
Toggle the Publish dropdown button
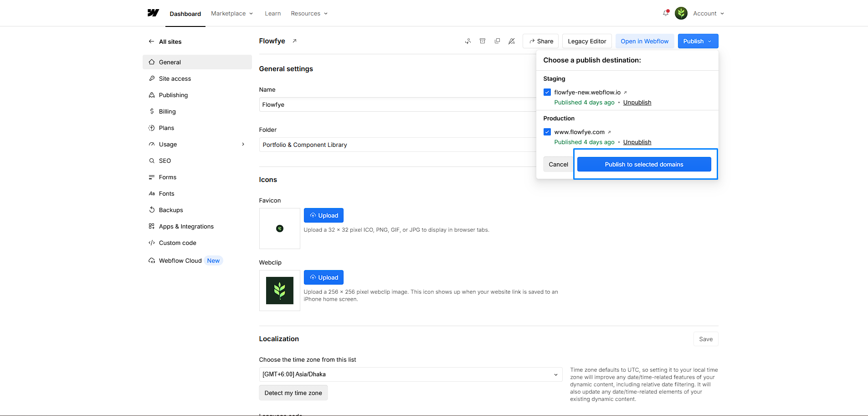[698, 41]
